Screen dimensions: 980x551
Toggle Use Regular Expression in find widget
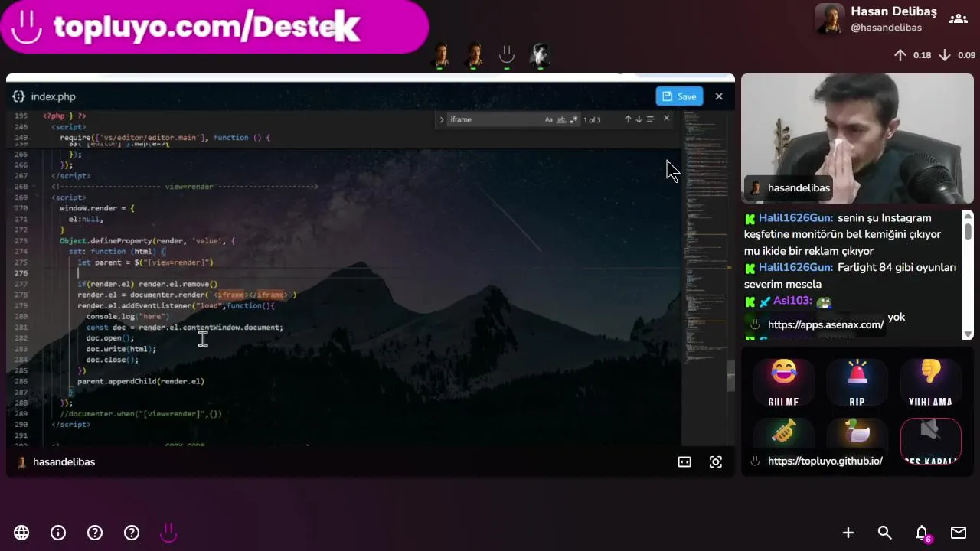(x=573, y=119)
